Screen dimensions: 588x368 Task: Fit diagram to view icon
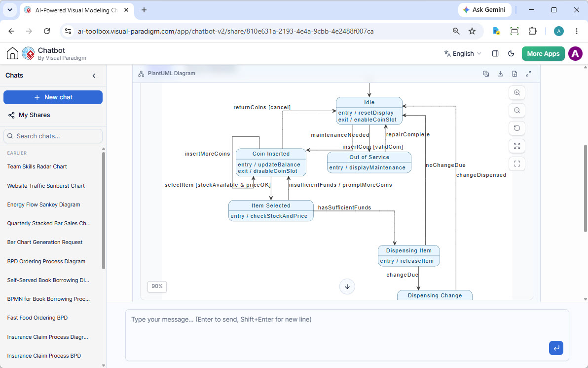(517, 146)
